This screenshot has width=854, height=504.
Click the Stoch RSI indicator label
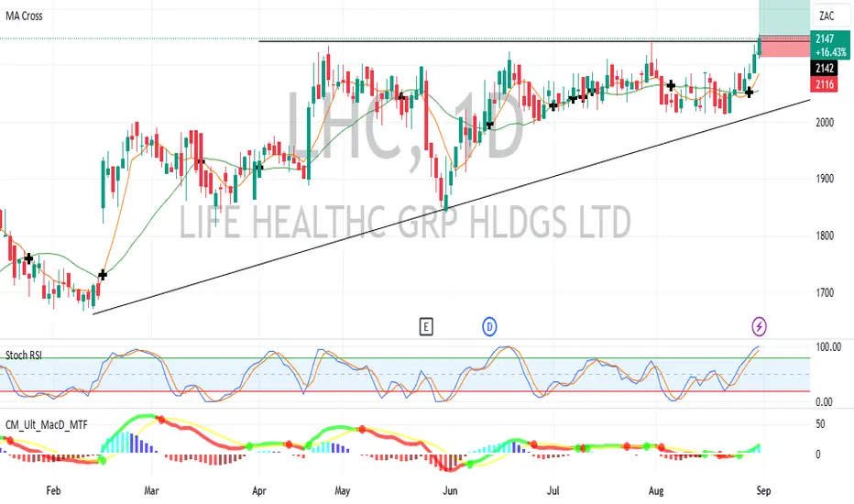24,356
